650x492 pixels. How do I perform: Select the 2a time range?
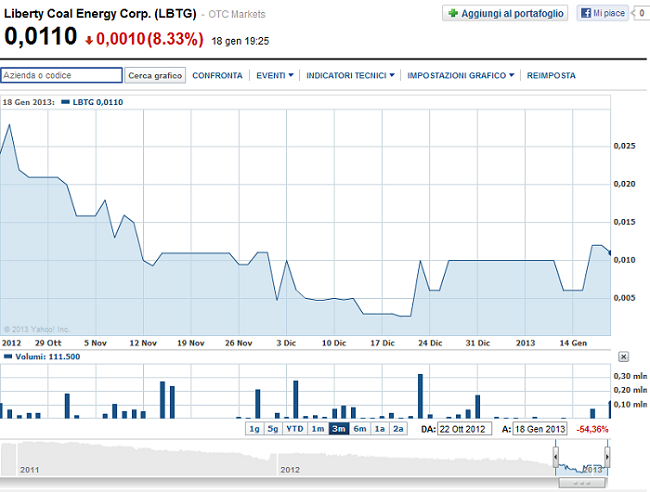click(398, 429)
